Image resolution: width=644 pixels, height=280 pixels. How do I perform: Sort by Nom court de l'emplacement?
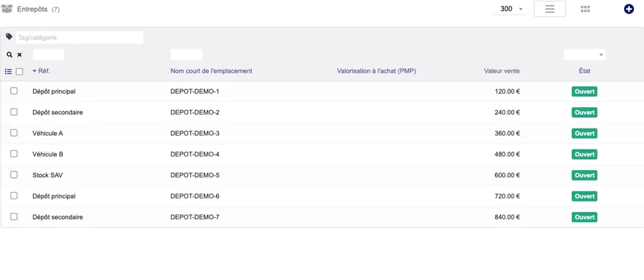click(211, 71)
